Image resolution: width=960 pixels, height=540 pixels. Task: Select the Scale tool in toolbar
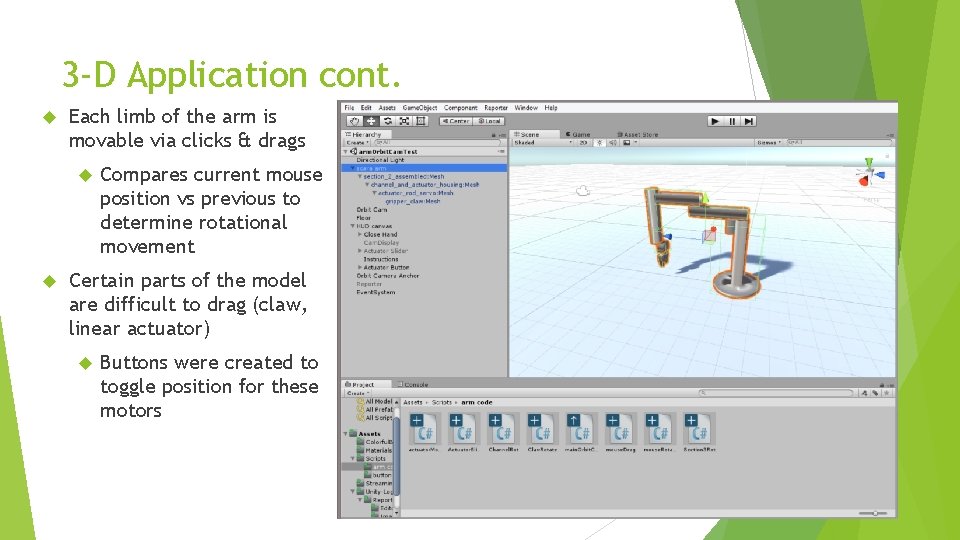pos(404,121)
